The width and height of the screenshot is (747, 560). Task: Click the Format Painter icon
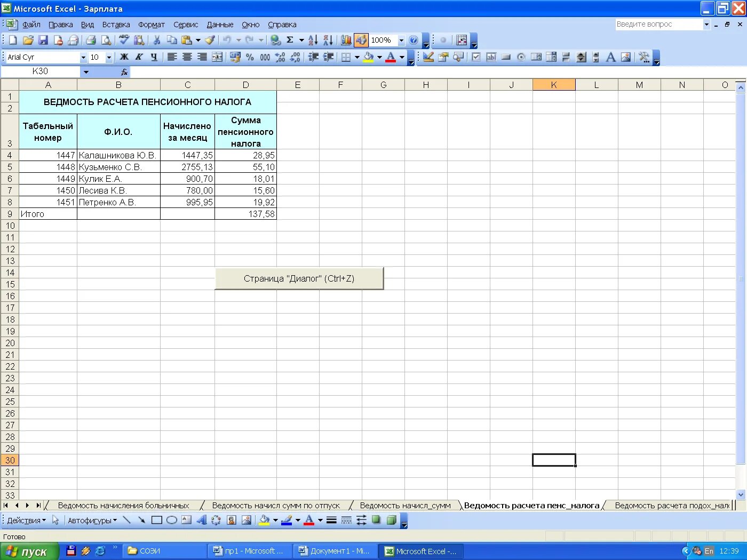tap(209, 40)
